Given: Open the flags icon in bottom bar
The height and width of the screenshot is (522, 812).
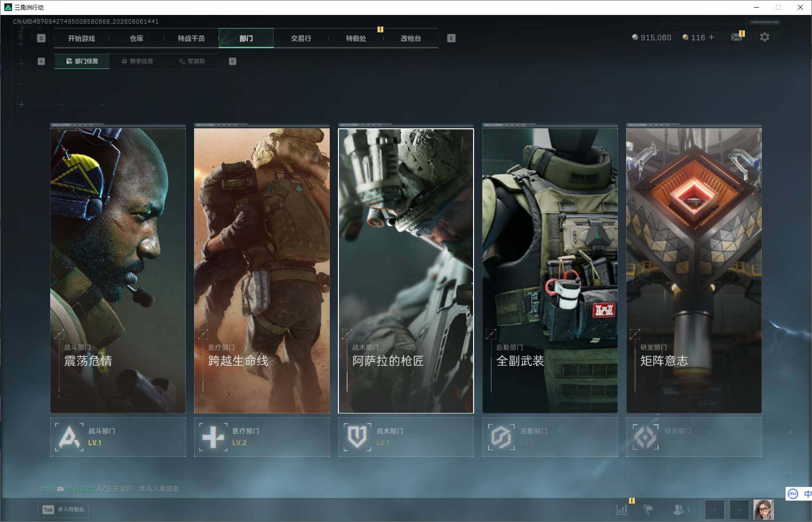Looking at the screenshot, I should [648, 509].
